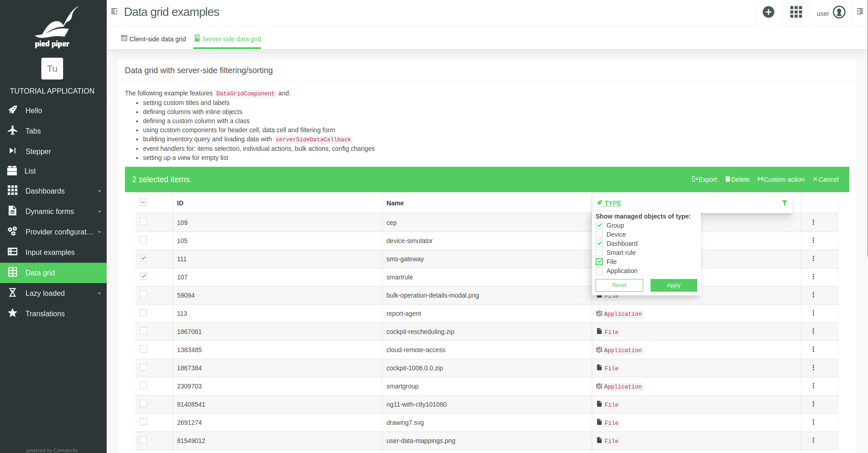Screen dimensions: 868x453
Task: Click the Dashboards grid icon
Action: coord(13,191)
